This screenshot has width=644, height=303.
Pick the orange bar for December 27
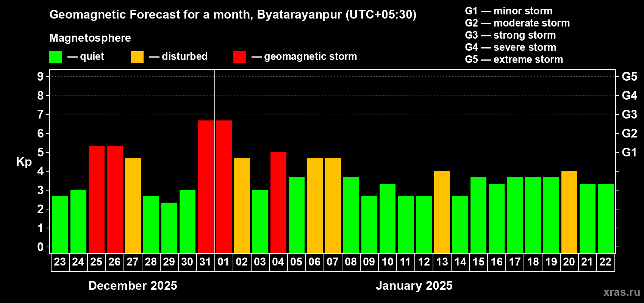[133, 206]
